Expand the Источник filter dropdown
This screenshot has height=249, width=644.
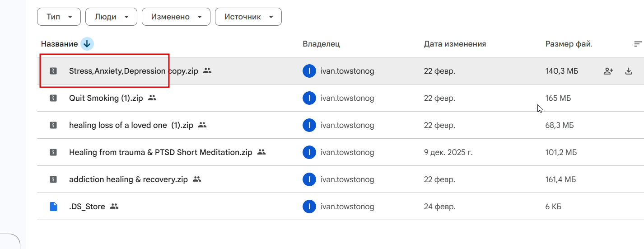[x=248, y=17]
